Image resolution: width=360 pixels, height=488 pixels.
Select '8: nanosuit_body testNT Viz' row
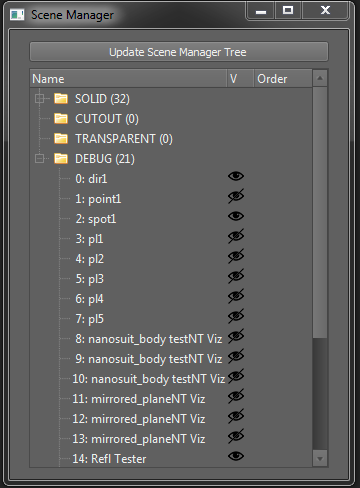point(171,339)
